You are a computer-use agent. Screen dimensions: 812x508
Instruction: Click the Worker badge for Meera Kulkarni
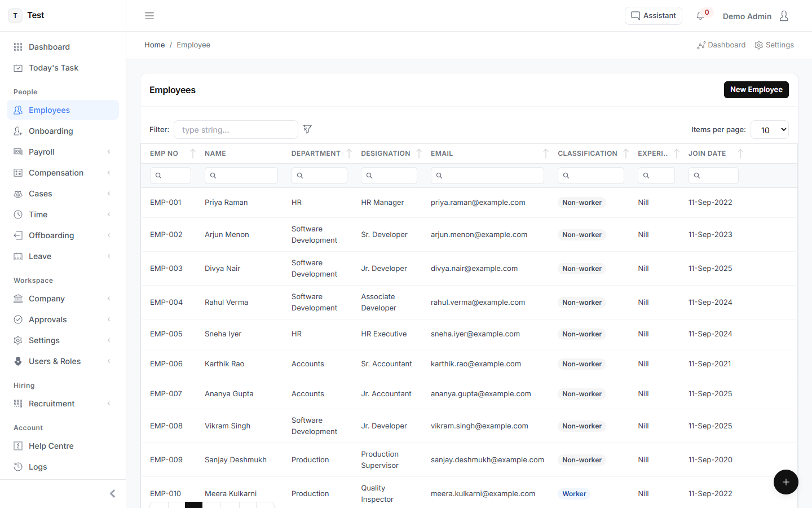[574, 494]
